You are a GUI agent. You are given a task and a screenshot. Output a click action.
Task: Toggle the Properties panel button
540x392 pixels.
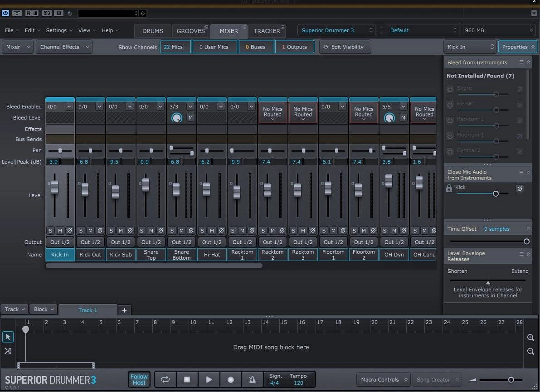(x=518, y=47)
